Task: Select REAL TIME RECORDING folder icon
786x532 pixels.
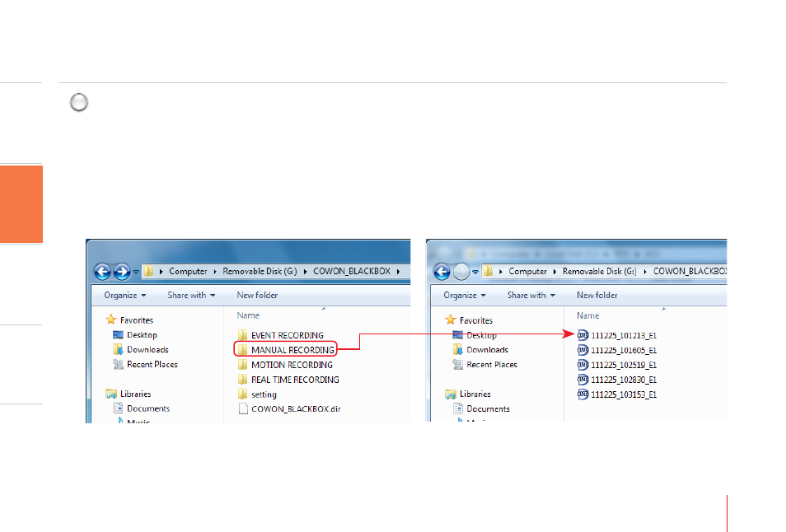Action: [x=242, y=379]
